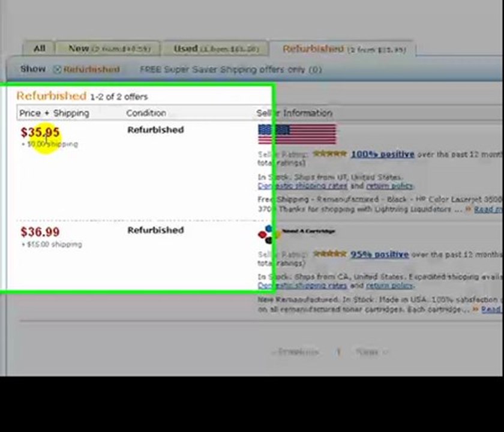Click the American flag seller logo
The width and height of the screenshot is (504, 432).
(x=298, y=134)
